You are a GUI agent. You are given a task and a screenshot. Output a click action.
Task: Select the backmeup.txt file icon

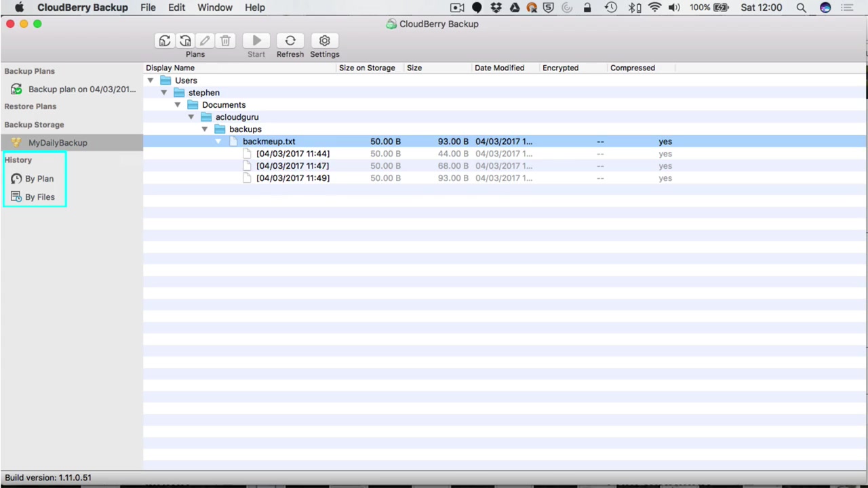[234, 142]
